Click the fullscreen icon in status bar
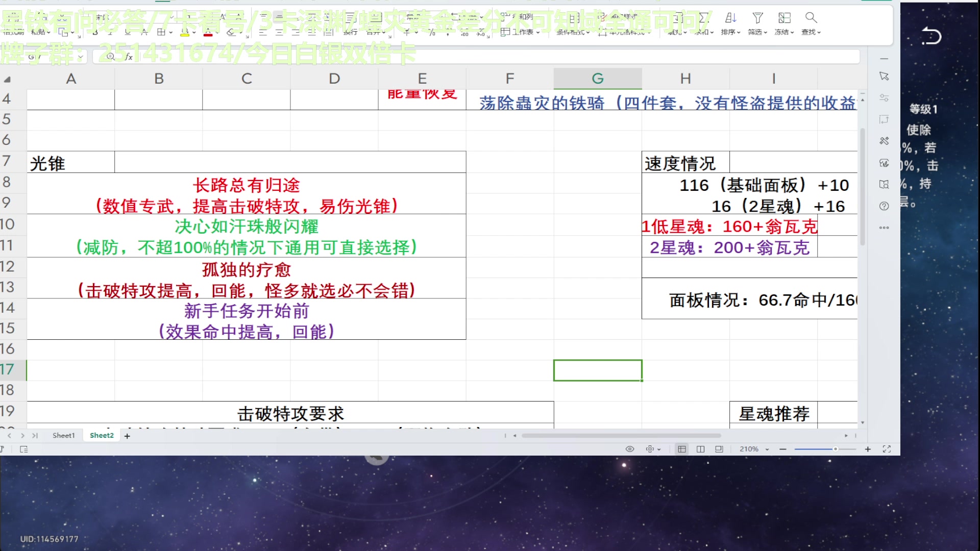This screenshot has height=551, width=980. click(887, 449)
